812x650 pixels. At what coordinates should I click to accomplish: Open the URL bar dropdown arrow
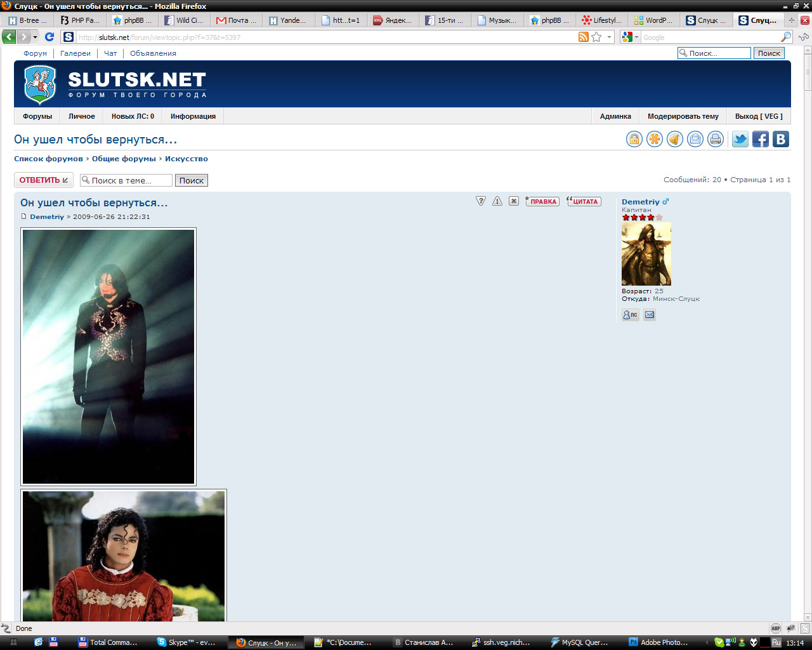click(609, 37)
